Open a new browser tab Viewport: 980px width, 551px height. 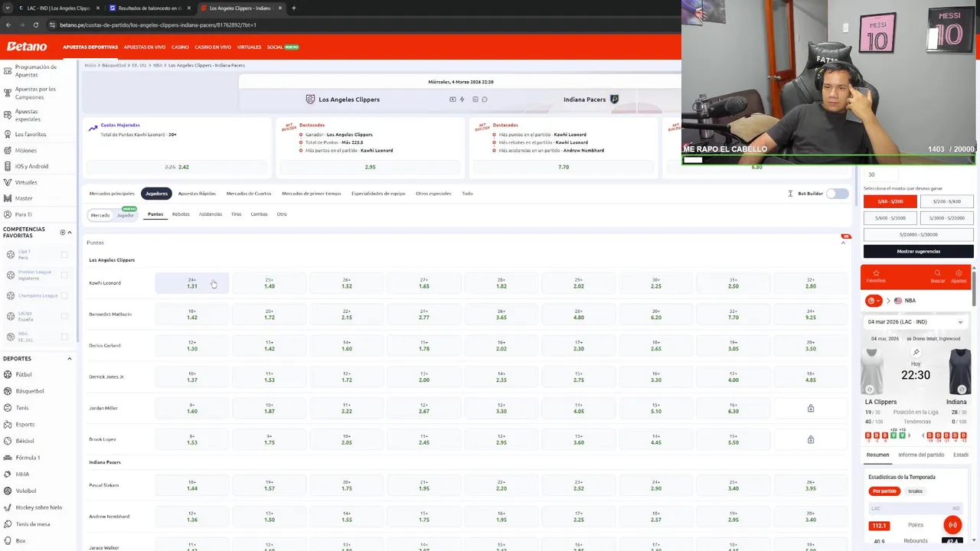(x=293, y=8)
